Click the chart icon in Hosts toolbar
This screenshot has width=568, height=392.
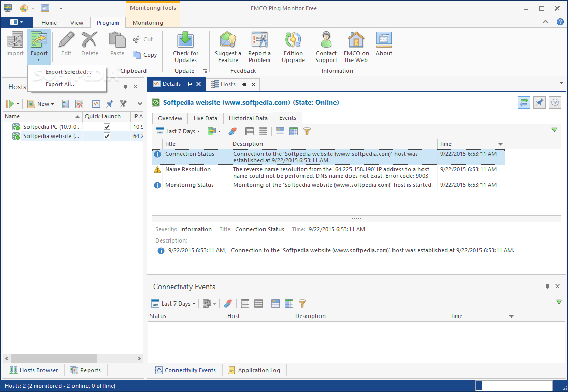[96, 104]
